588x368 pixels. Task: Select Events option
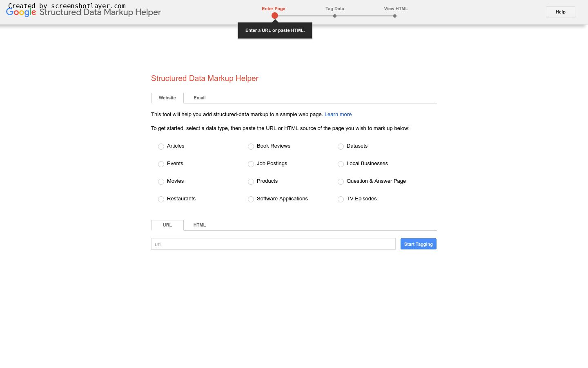[x=161, y=164]
